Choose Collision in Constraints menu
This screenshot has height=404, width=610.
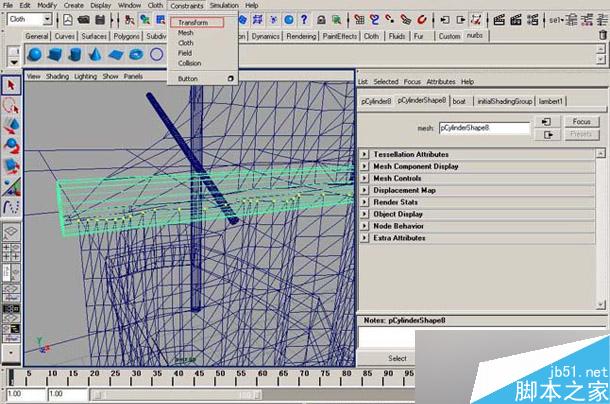189,63
